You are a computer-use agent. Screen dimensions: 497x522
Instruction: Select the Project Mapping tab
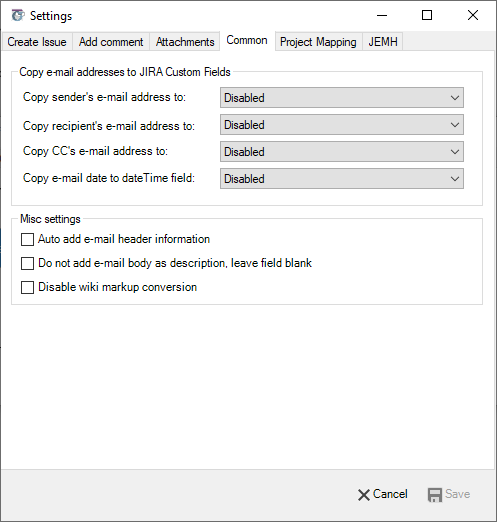[x=318, y=42]
